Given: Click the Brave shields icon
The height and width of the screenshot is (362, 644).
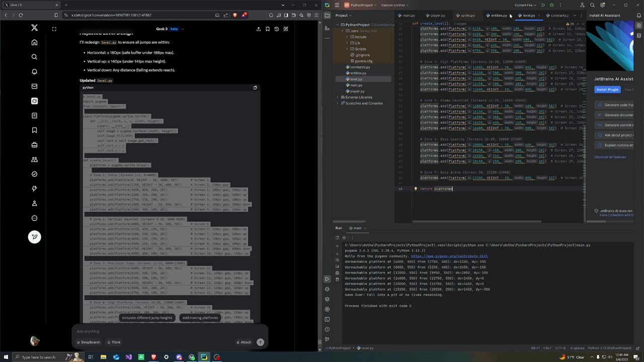Looking at the screenshot, I should [x=235, y=15].
